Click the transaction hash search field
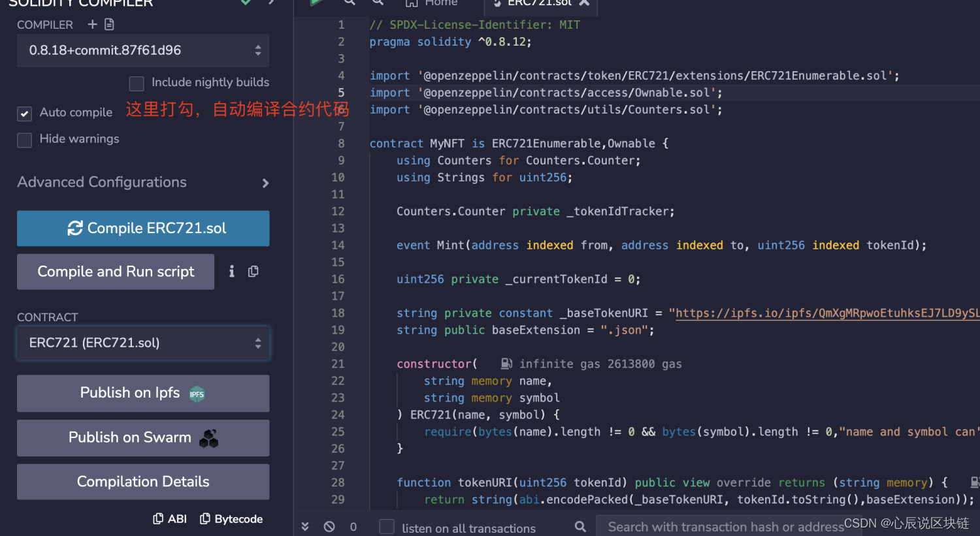This screenshot has width=980, height=536. [x=725, y=526]
